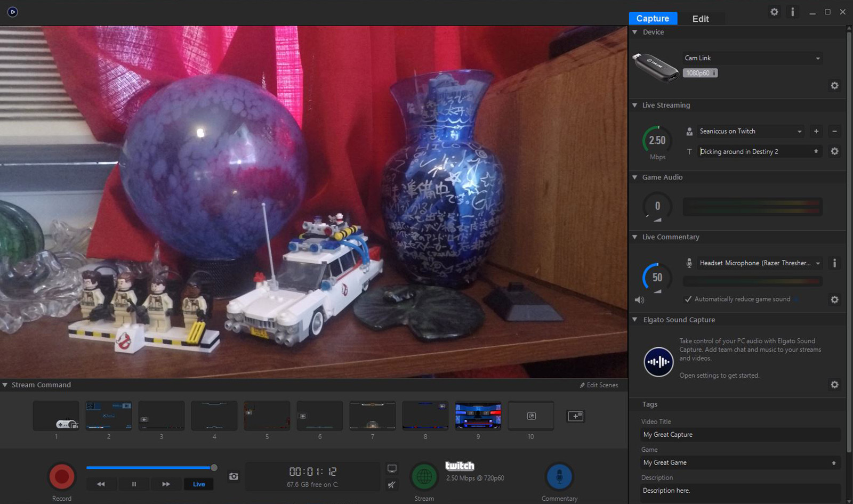Start streaming with the green globe icon
The width and height of the screenshot is (853, 504).
coord(424,476)
